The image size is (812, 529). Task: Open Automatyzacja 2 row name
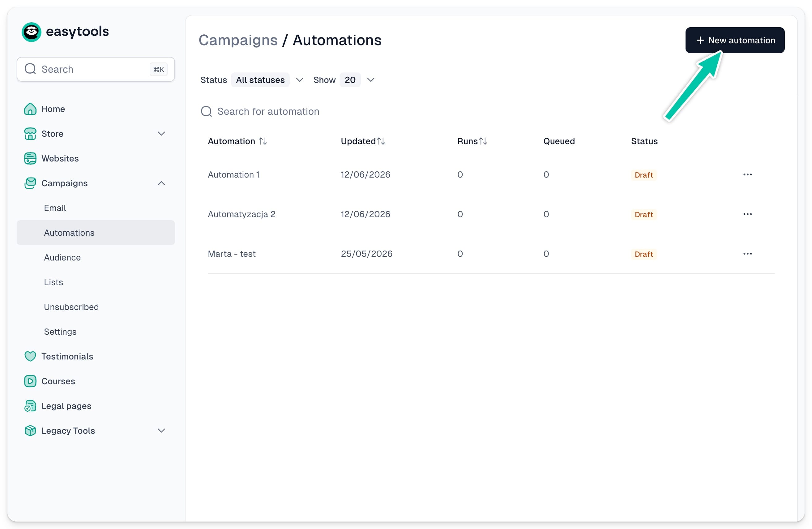(241, 214)
